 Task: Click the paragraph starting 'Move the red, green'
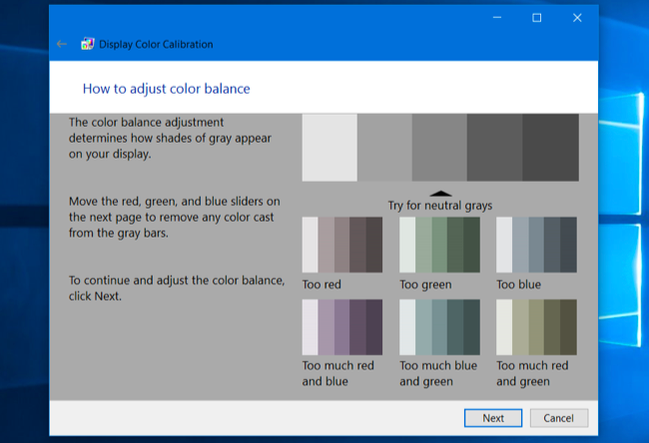click(174, 217)
